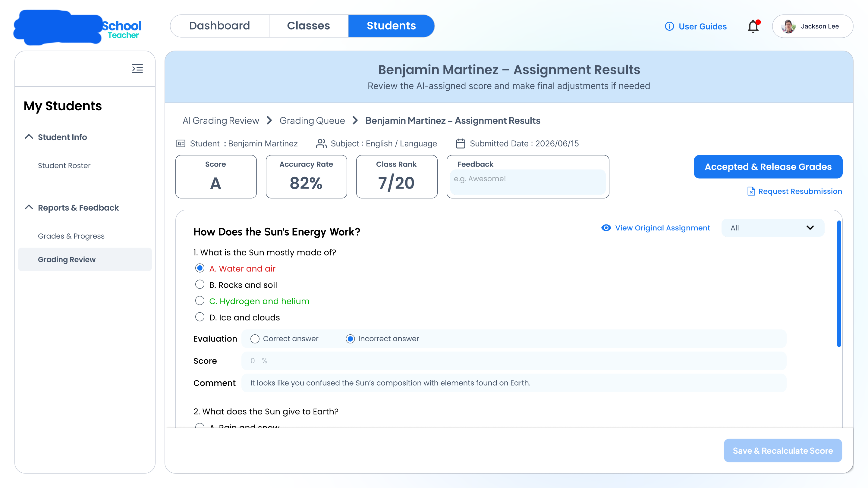Click the question 1 Score percent field
Screen dimensions: 868x488
pyautogui.click(x=514, y=361)
